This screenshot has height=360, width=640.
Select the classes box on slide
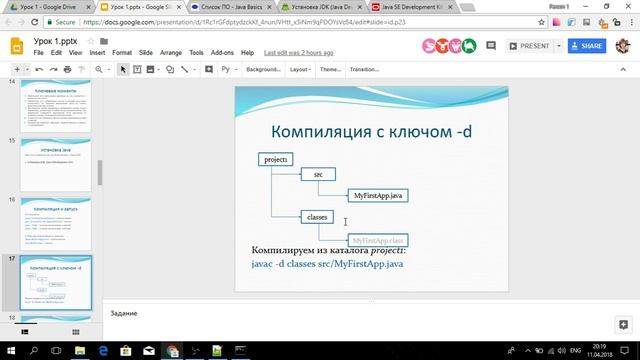(x=317, y=217)
